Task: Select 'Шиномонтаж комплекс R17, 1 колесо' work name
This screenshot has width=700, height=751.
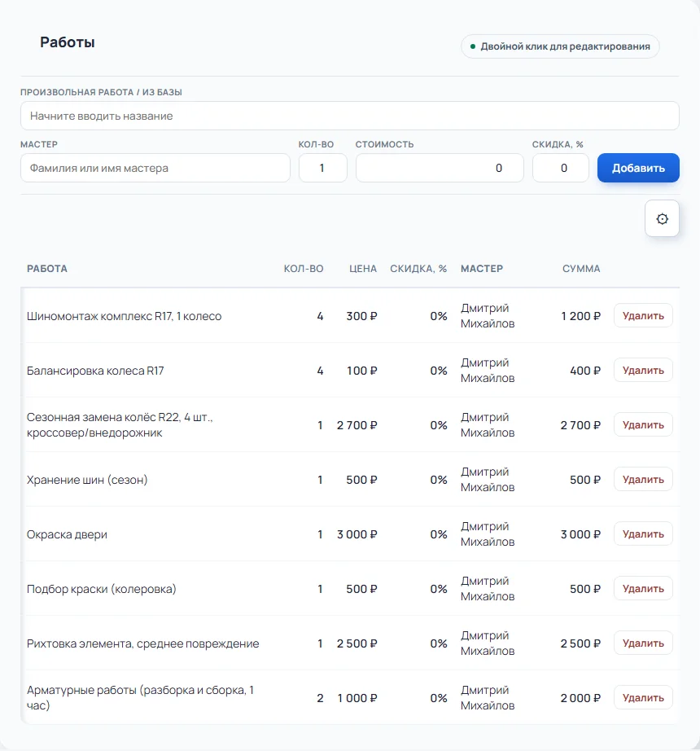Action: pos(124,316)
